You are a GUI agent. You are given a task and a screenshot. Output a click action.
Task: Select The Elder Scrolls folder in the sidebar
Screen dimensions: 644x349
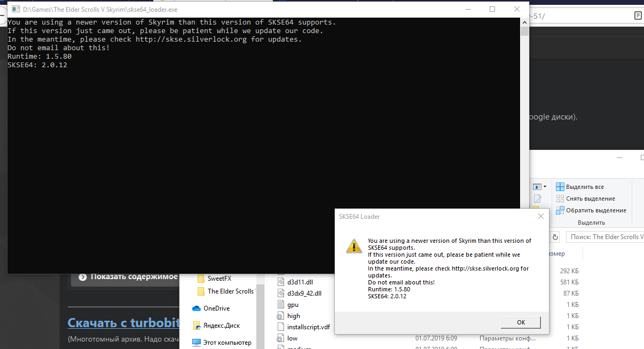click(231, 291)
